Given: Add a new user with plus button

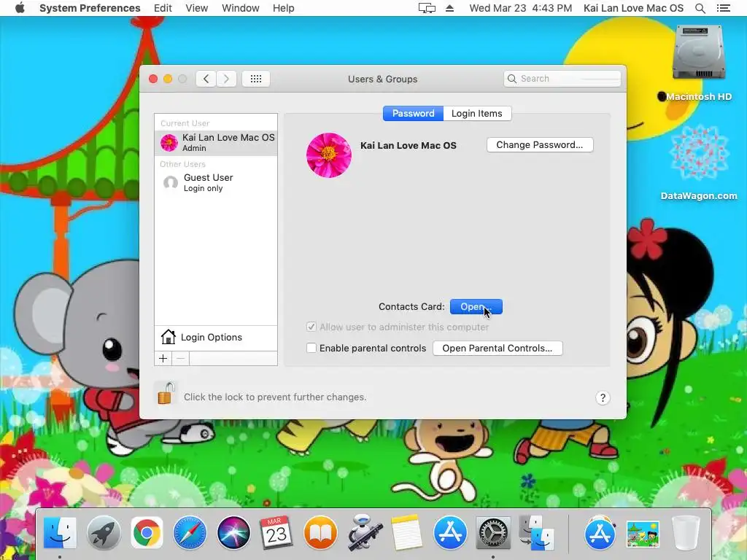Looking at the screenshot, I should click(x=163, y=359).
